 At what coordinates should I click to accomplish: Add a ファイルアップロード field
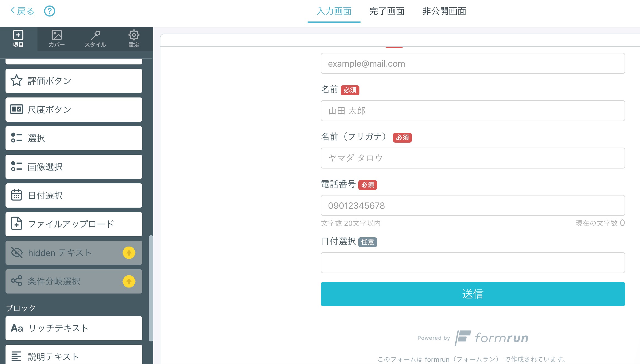73,224
